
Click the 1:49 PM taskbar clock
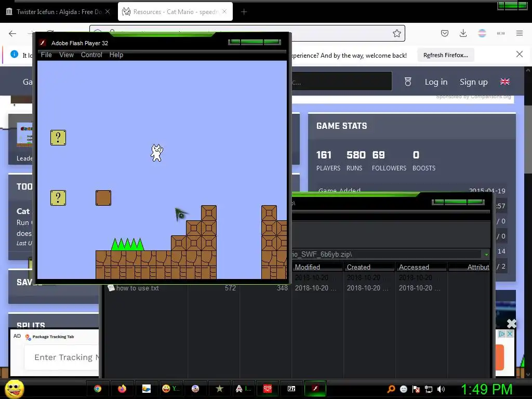[x=486, y=389]
